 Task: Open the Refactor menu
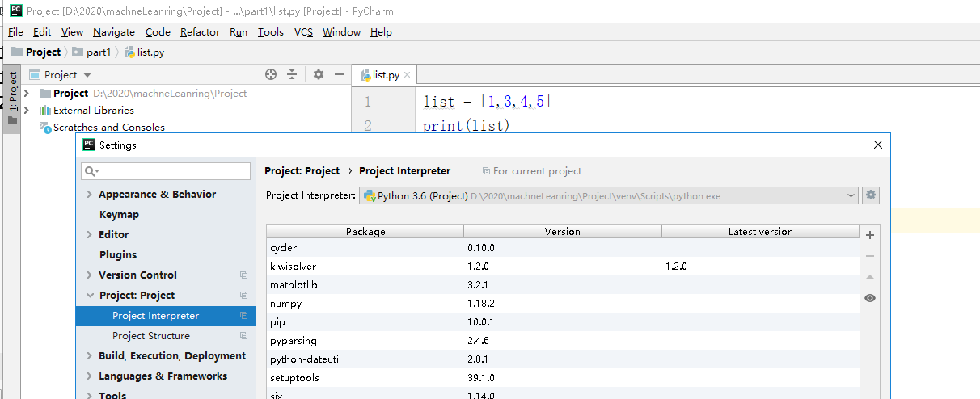pos(200,32)
